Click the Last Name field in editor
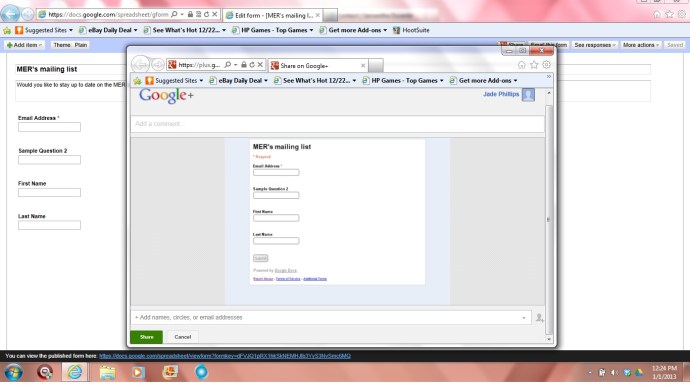 coord(49,225)
